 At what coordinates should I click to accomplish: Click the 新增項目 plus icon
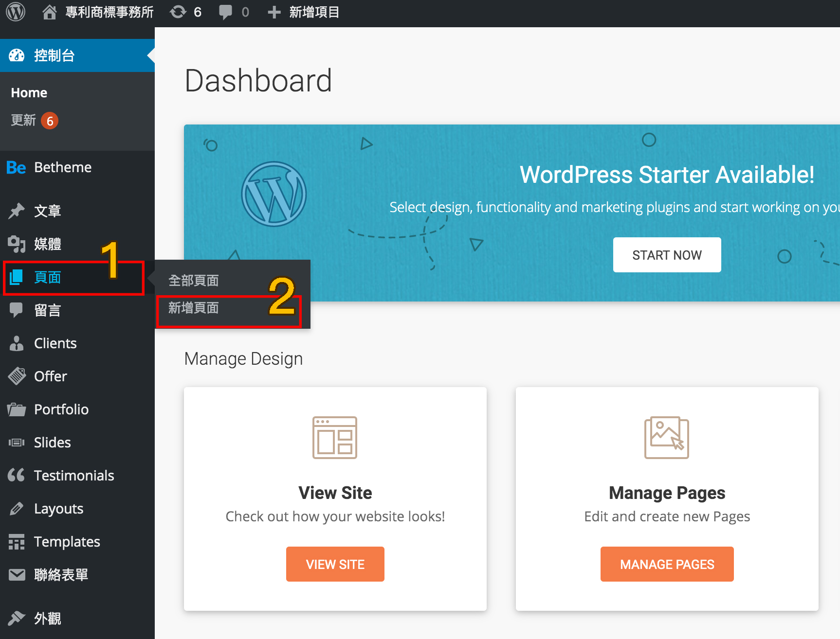[x=274, y=12]
